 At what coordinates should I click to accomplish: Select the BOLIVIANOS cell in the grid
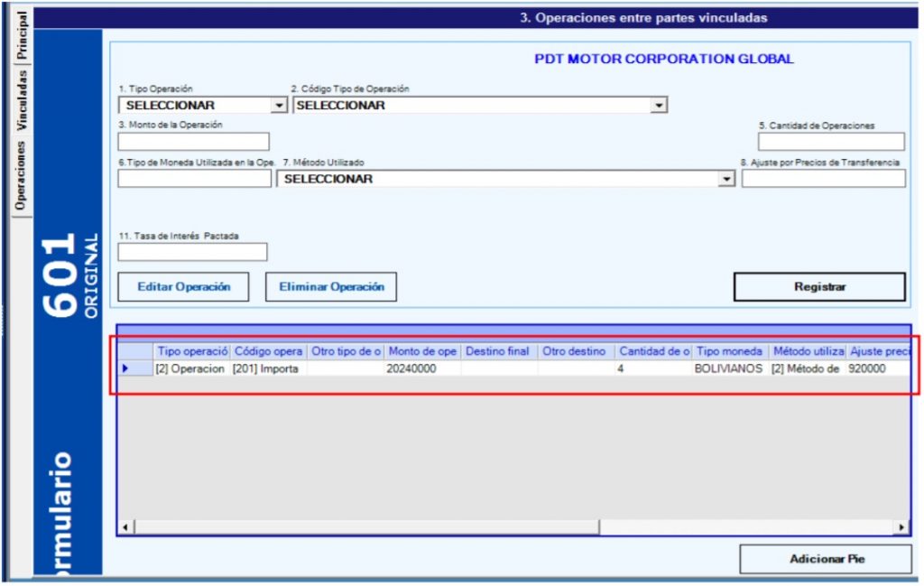[x=728, y=368]
